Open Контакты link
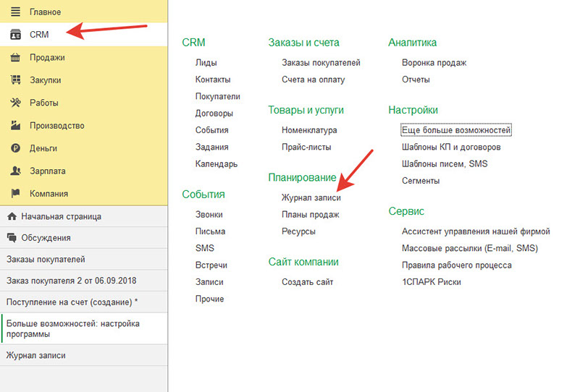567x392 pixels. point(213,80)
